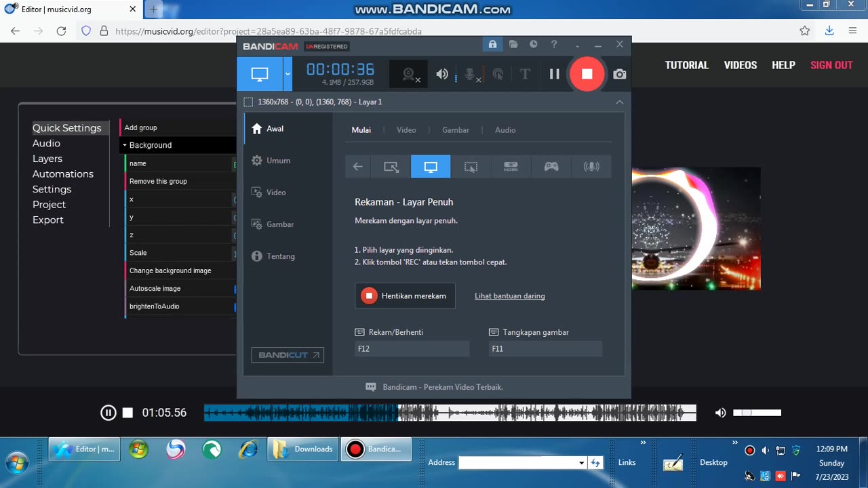This screenshot has width=868, height=488.
Task: Select HDMI device recording mode
Action: 511,167
